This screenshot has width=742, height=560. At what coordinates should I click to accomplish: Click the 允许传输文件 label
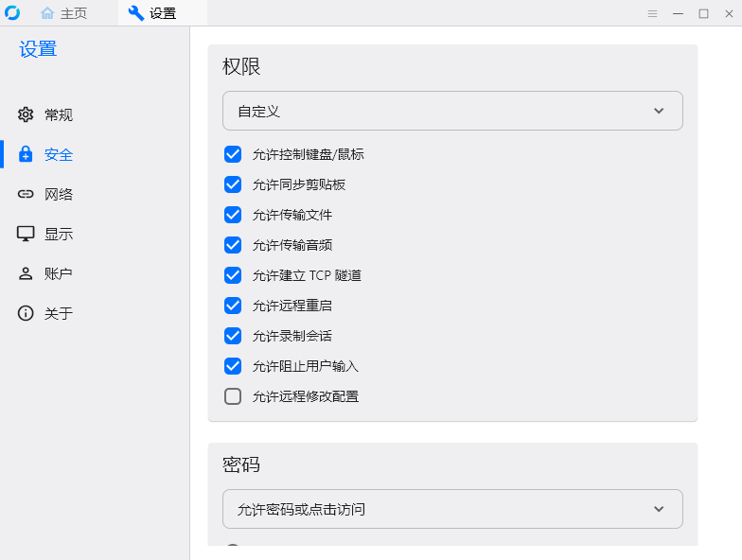292,215
